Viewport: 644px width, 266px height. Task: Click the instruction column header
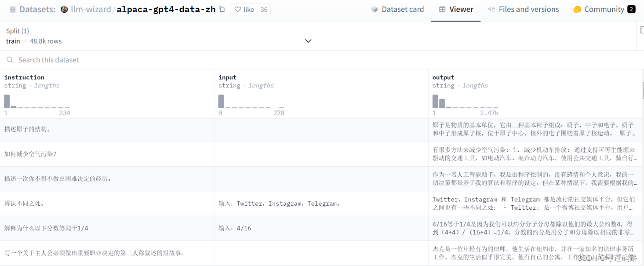click(x=24, y=77)
